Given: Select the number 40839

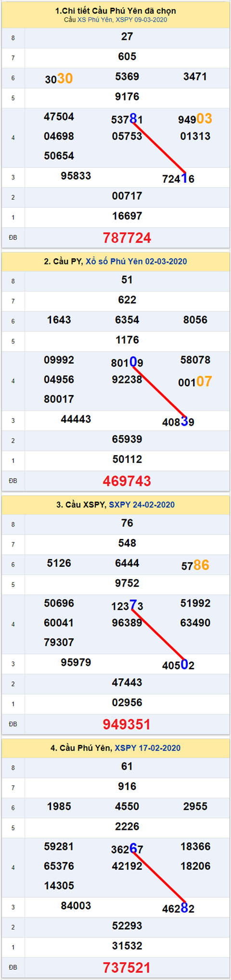Looking at the screenshot, I should point(179,422).
